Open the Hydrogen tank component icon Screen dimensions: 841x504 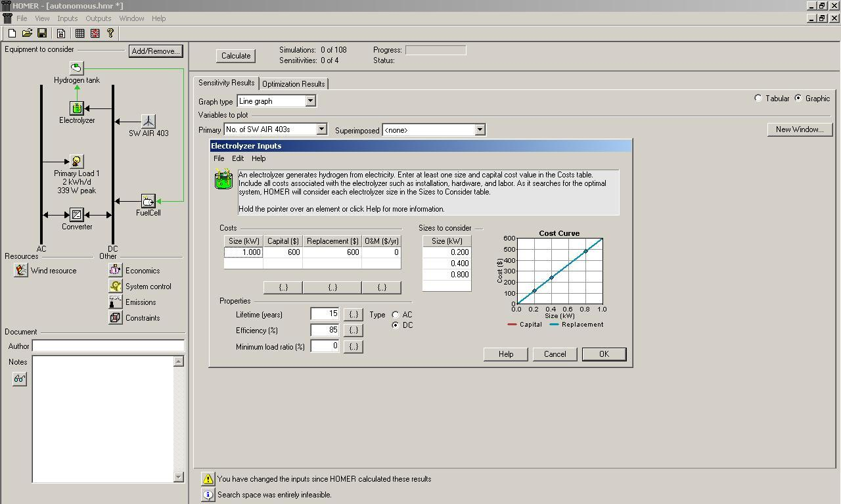tap(77, 68)
